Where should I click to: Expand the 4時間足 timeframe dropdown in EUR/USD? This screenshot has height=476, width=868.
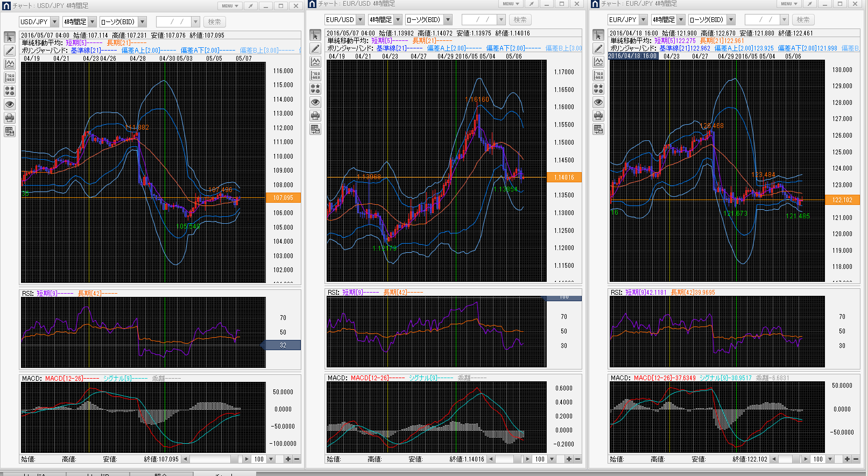pos(398,20)
